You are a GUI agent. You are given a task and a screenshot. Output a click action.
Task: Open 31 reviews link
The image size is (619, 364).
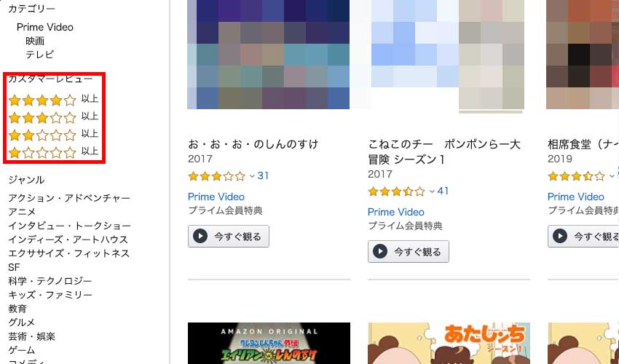[264, 176]
